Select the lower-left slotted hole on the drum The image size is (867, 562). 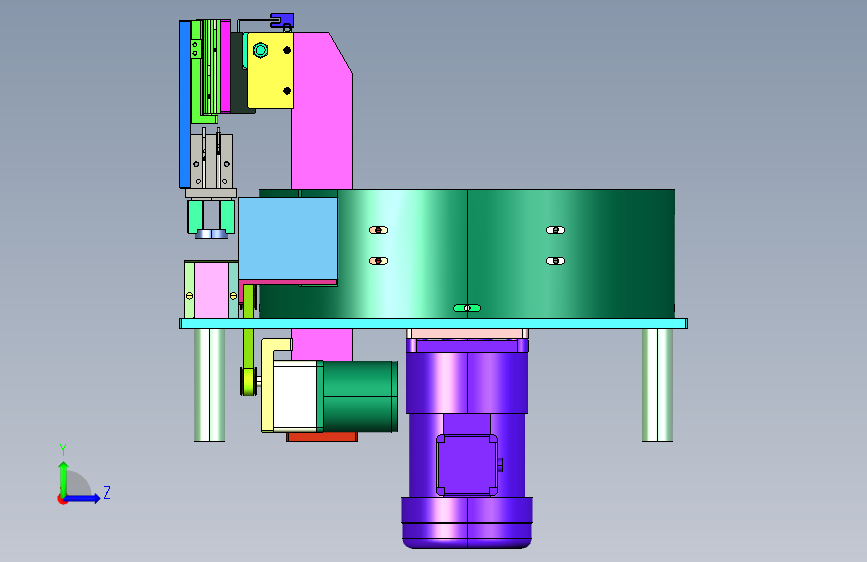(378, 261)
